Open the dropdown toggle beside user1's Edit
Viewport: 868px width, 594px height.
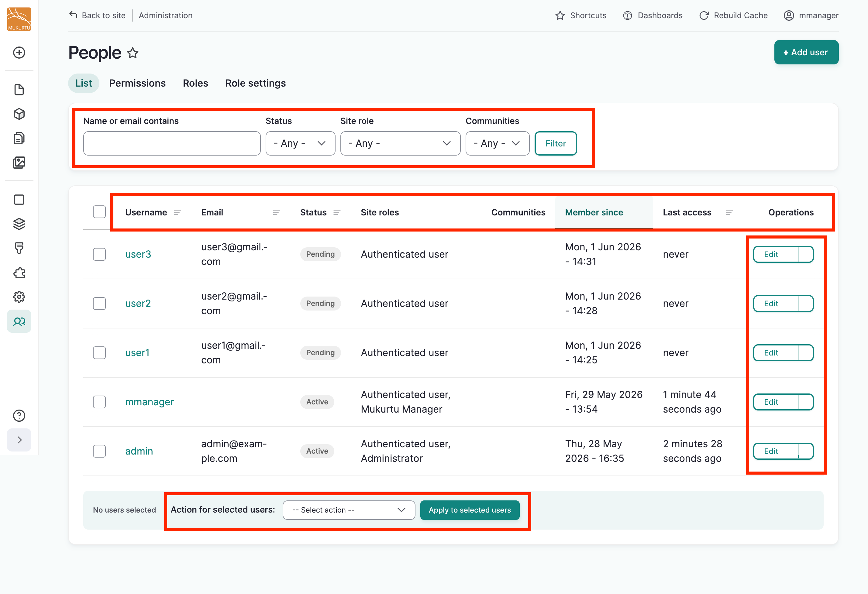tap(806, 353)
